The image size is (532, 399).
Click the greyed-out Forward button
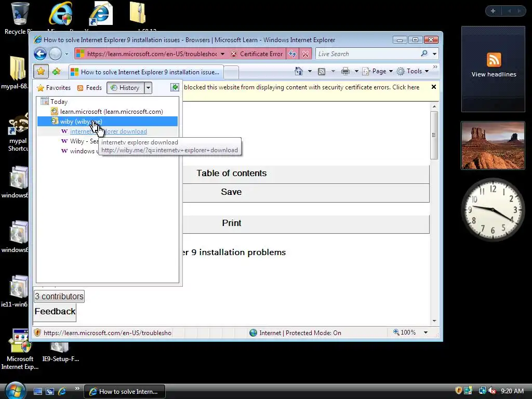tap(55, 54)
